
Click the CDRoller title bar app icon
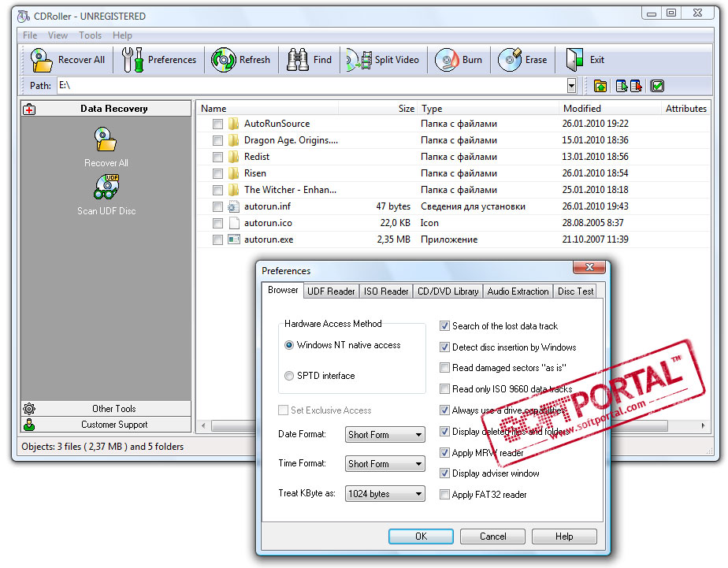23,17
